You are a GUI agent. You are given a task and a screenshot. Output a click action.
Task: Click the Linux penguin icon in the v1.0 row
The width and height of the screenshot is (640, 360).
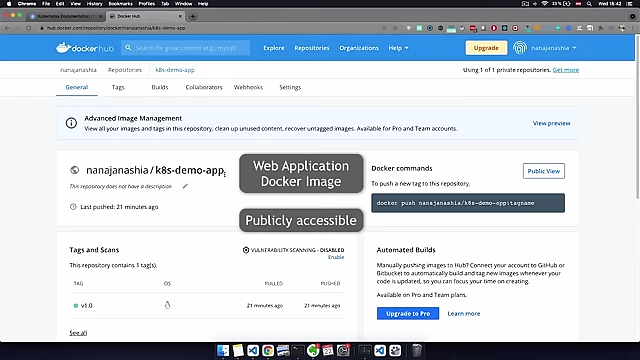(x=167, y=305)
